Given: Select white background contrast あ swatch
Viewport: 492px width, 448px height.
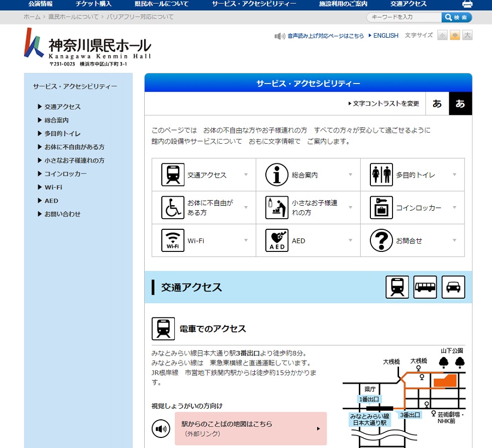Looking at the screenshot, I should 437,104.
